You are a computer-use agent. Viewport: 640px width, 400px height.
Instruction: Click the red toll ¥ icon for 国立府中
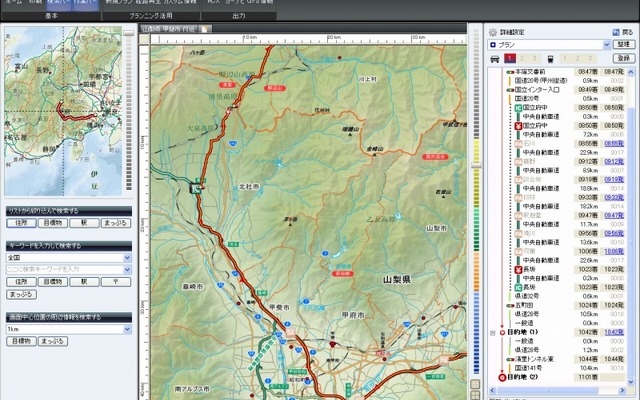(x=518, y=126)
